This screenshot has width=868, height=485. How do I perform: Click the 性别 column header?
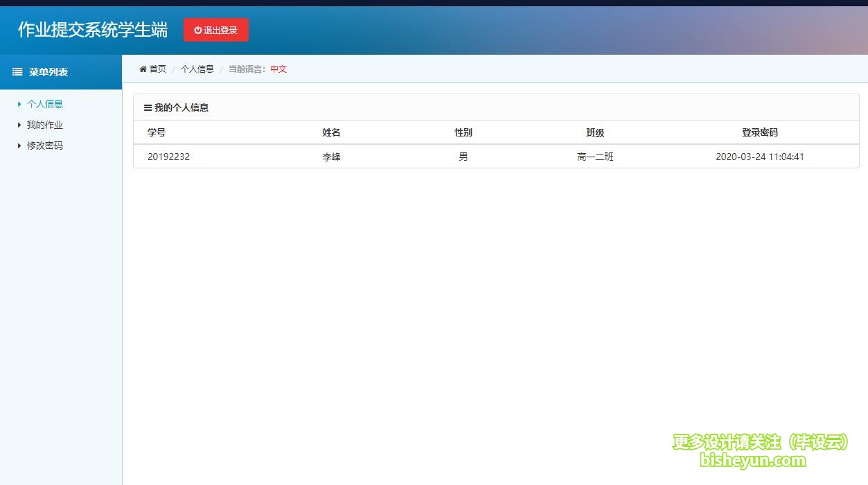coord(463,132)
